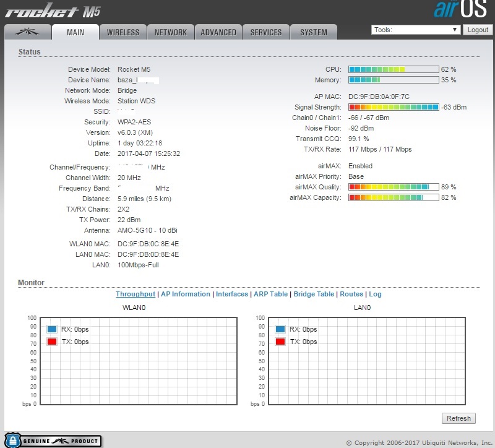Open the Routes link
This screenshot has height=448, width=495.
click(351, 294)
